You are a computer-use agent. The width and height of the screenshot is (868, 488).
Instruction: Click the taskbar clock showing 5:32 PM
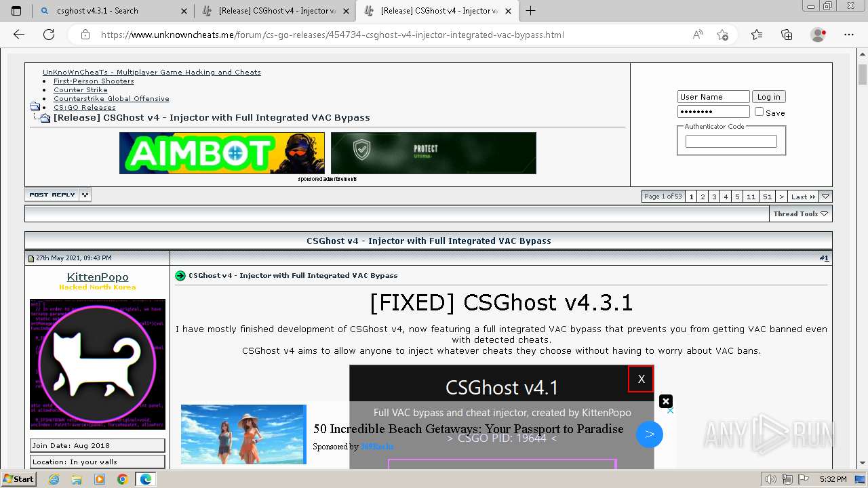coord(832,479)
